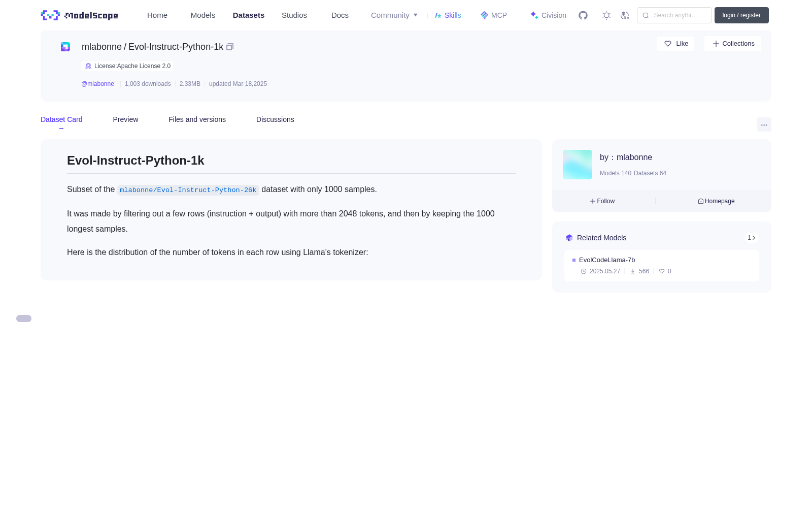Click the Related Models cube icon
Screen dimensions: 812x508
[x=569, y=238]
